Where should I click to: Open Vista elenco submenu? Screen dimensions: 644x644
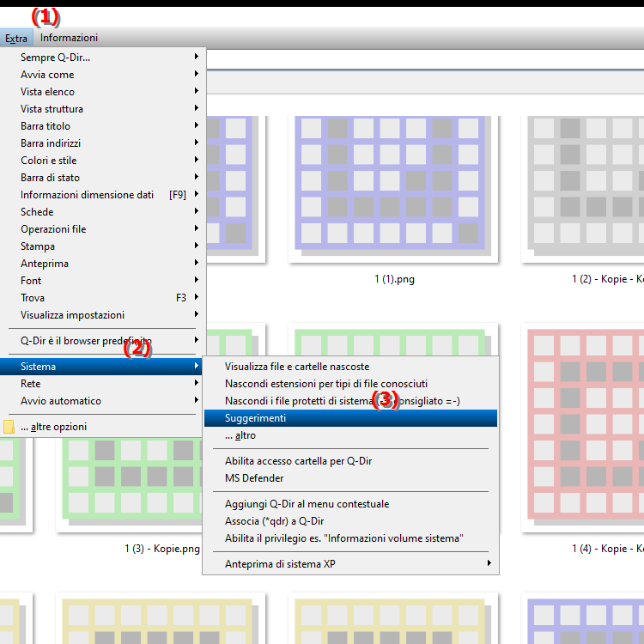[x=103, y=92]
